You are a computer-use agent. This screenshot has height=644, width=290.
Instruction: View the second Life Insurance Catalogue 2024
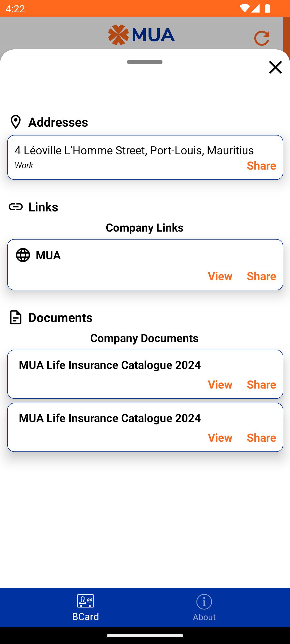click(x=220, y=438)
